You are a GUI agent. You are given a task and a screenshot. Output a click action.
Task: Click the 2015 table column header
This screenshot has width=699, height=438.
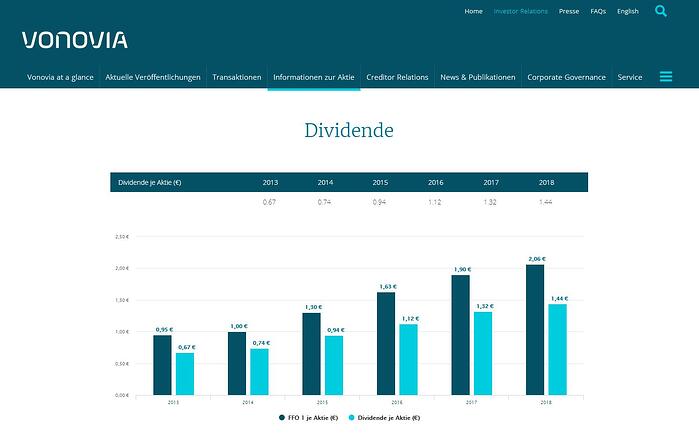coord(380,182)
